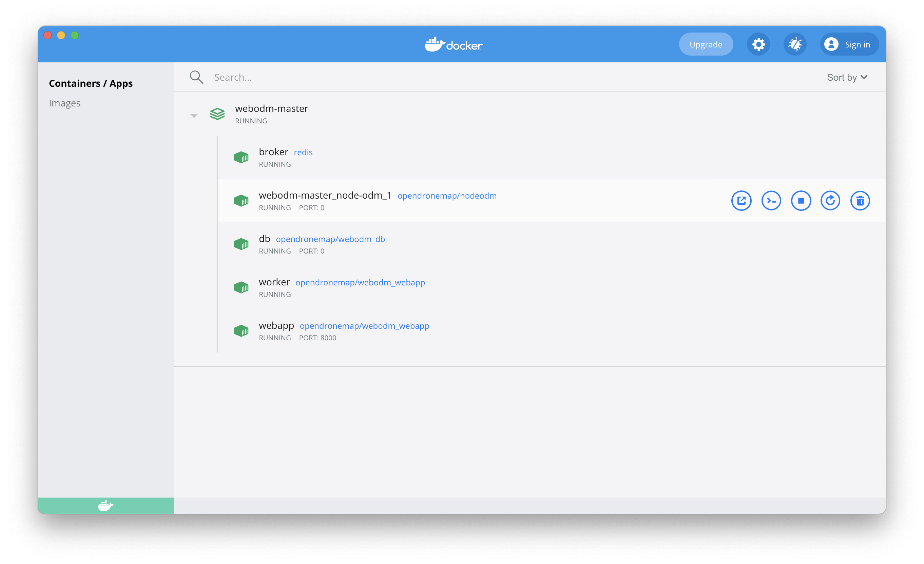924x564 pixels.
Task: Select Containers / Apps section
Action: [90, 83]
